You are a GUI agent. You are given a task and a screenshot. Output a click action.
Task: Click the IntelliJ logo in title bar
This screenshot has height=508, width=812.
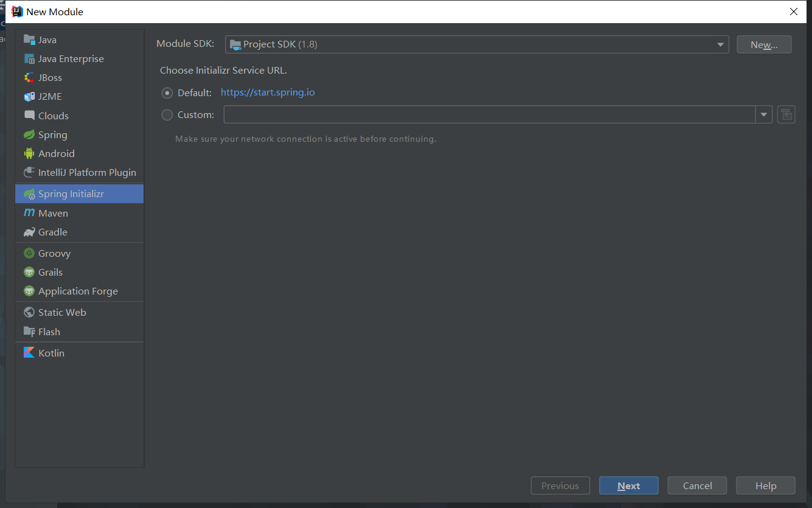click(x=17, y=11)
